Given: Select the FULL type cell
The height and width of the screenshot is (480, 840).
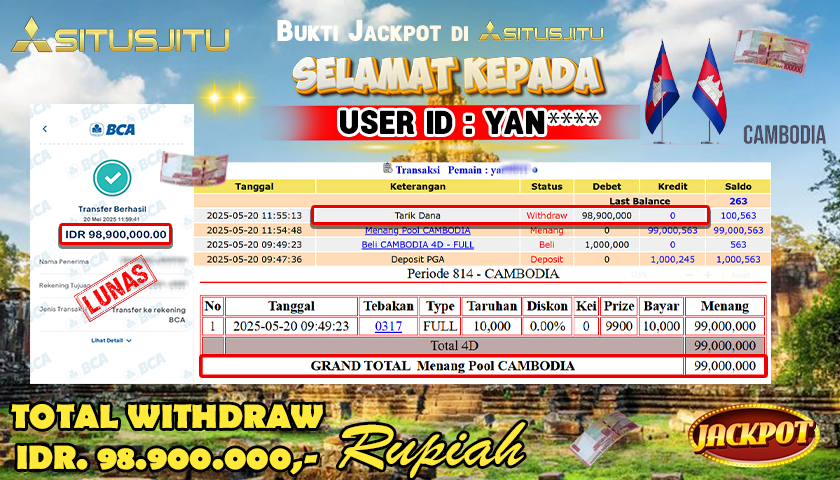Looking at the screenshot, I should pyautogui.click(x=440, y=326).
